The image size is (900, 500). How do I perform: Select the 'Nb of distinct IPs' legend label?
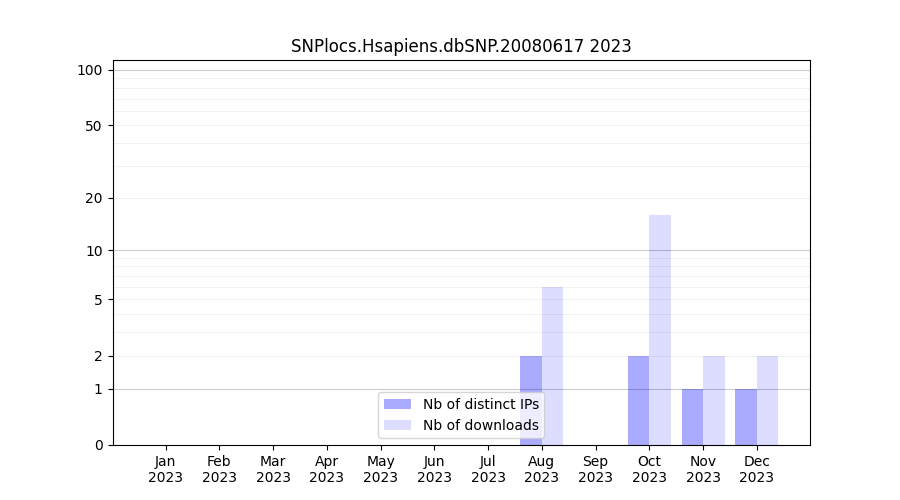(480, 404)
